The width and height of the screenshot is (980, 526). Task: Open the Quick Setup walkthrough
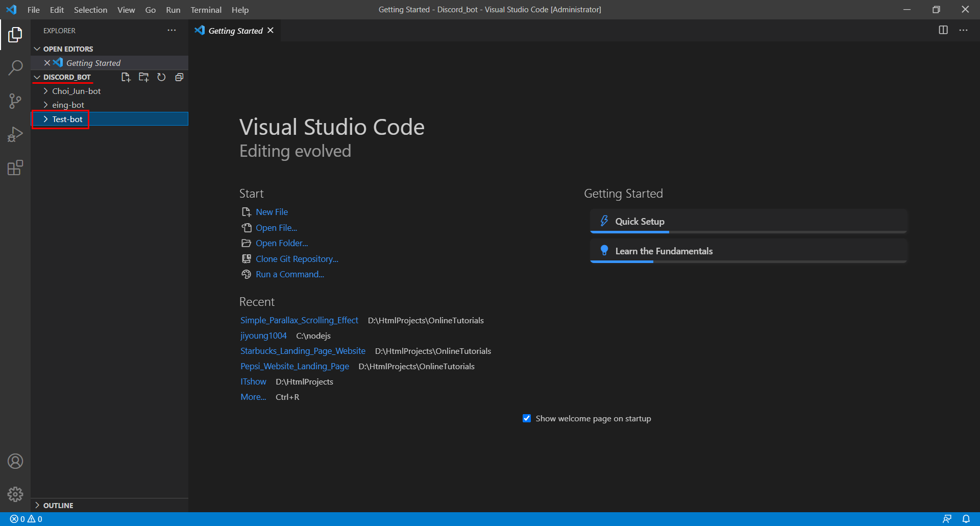tap(748, 221)
